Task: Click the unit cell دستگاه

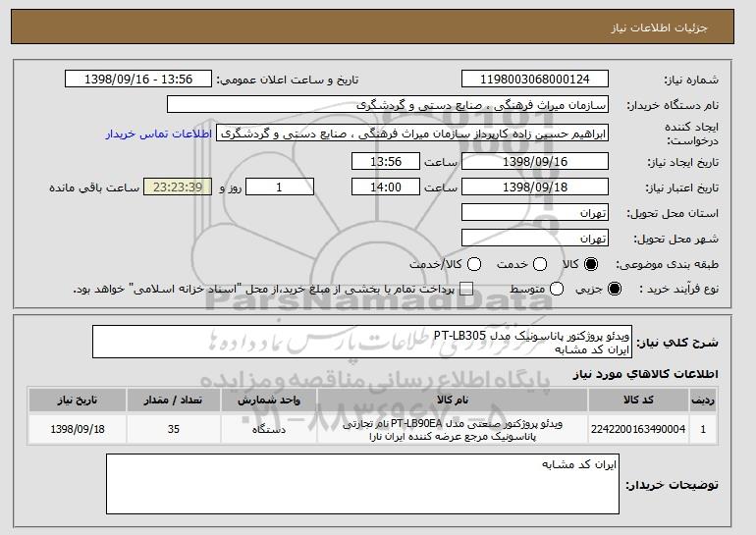Action: (x=269, y=429)
